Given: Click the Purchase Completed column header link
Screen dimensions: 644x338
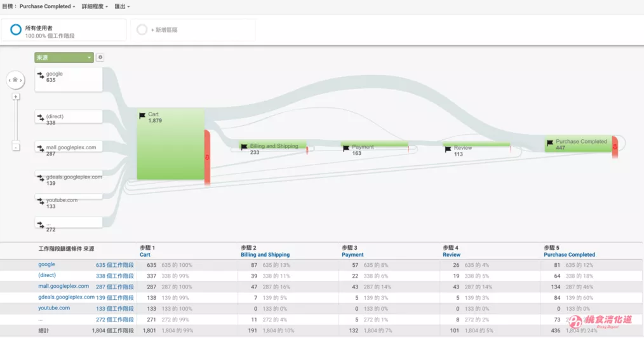Looking at the screenshot, I should coord(570,255).
